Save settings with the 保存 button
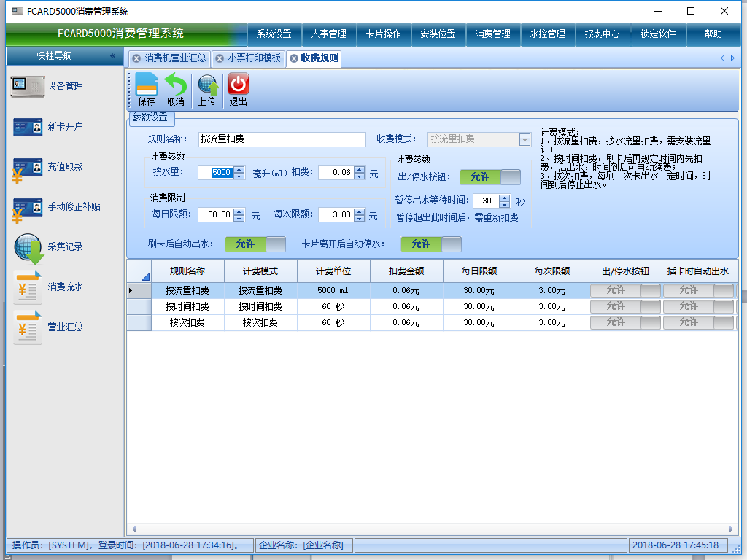The height and width of the screenshot is (560, 747). click(x=145, y=88)
